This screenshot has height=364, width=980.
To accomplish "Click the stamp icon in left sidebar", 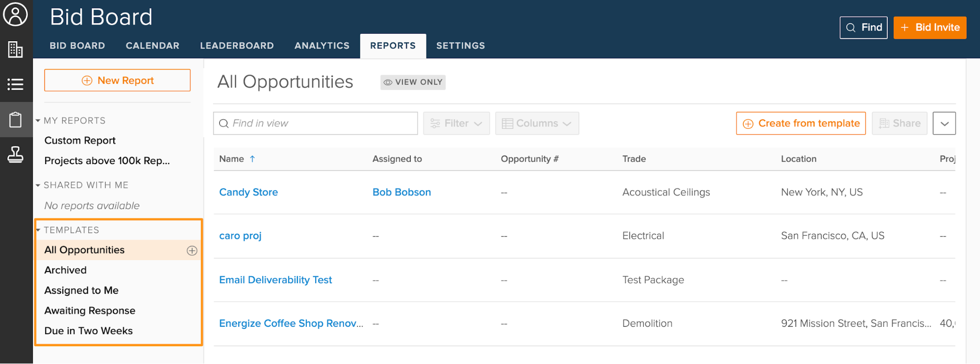I will [16, 155].
